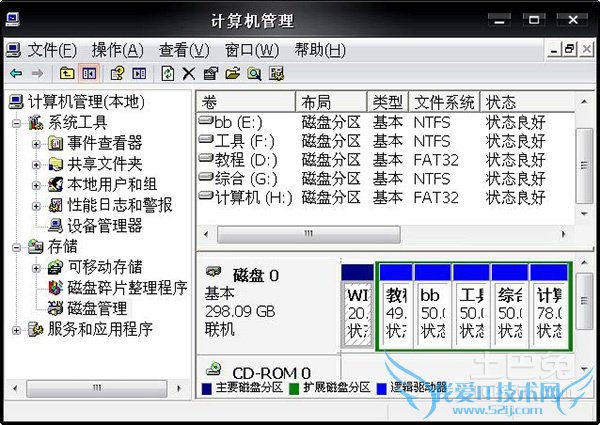The width and height of the screenshot is (600, 425).
Task: Select the 工具 (F:) volume row
Action: 386,141
